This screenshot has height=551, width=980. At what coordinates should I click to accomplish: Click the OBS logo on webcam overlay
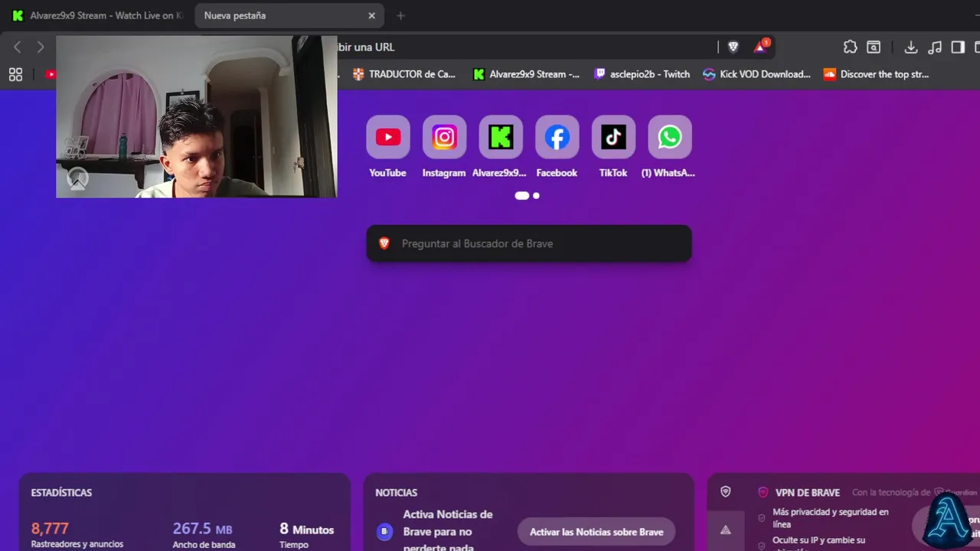(x=77, y=179)
